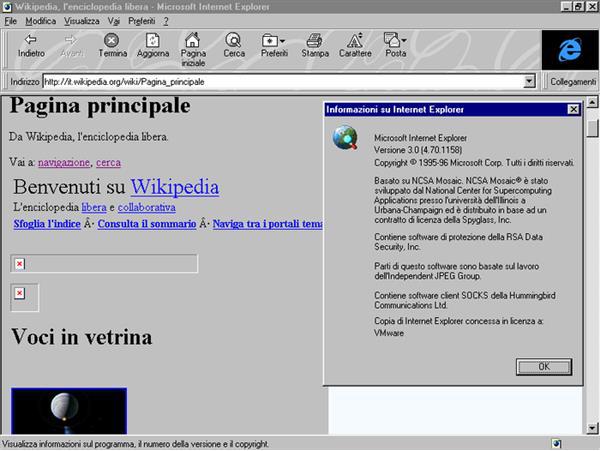Open the Vai menu

coord(114,21)
